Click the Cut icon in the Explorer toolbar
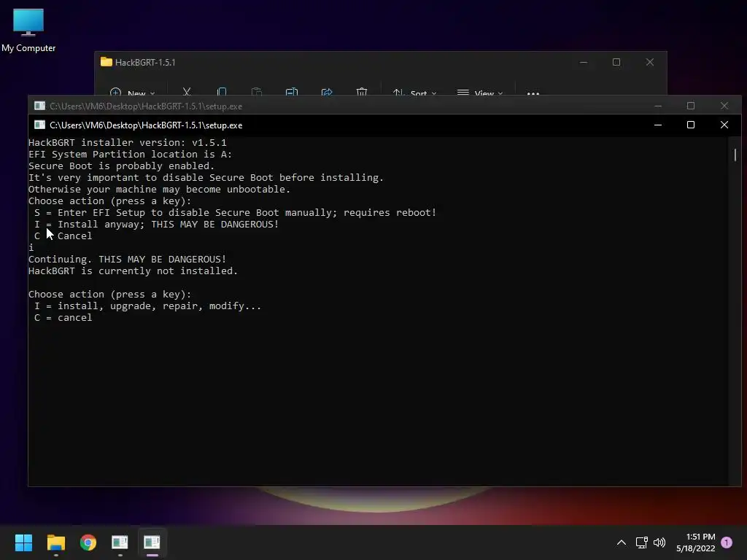Image resolution: width=747 pixels, height=560 pixels. (x=187, y=91)
